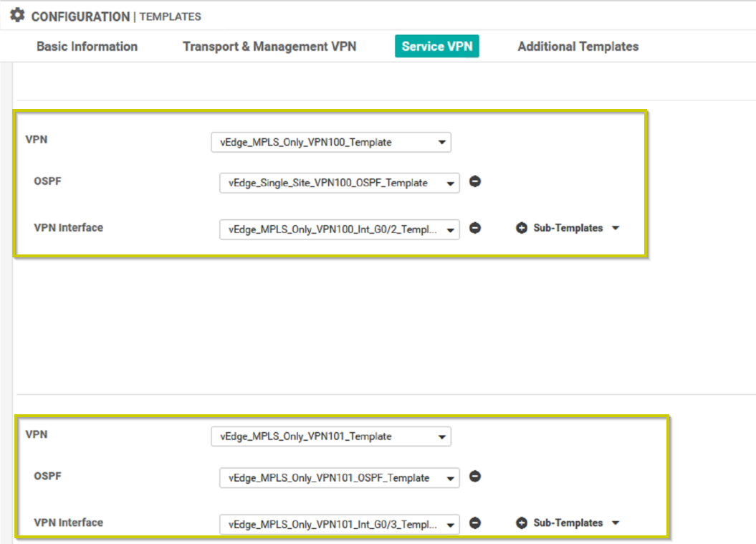Screen dimensions: 756x544
Task: Go to the Additional Templates tab
Action: 578,47
